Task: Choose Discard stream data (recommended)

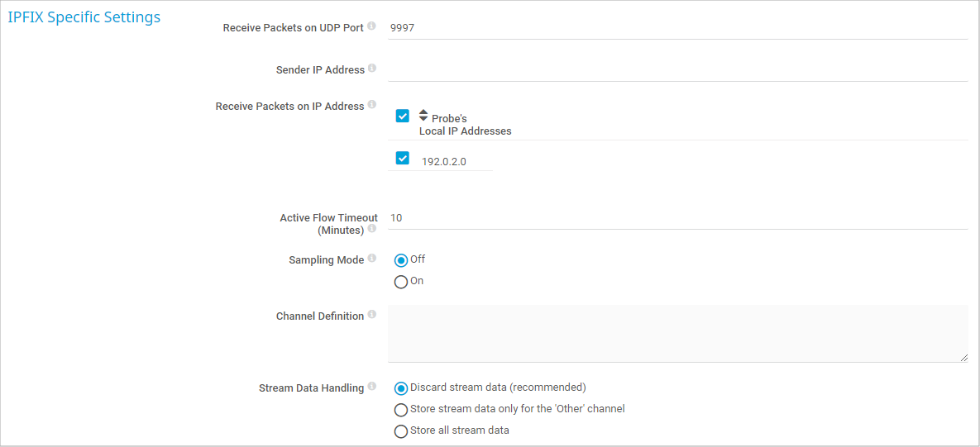Action: click(401, 388)
